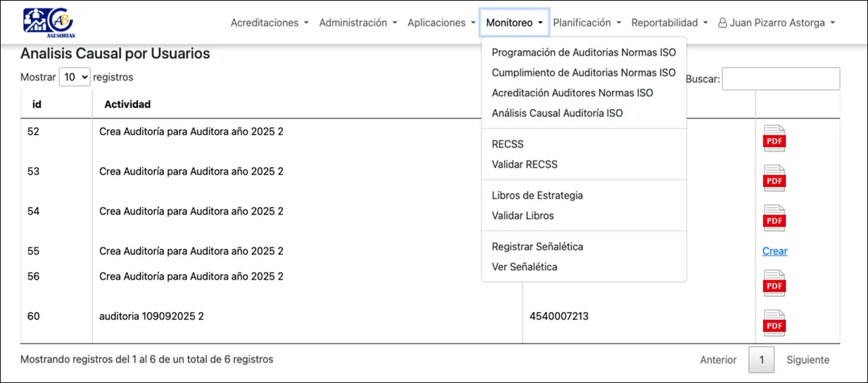Choose Análisis Causal Auditoría ISO
This screenshot has height=383, width=868.
pos(557,114)
